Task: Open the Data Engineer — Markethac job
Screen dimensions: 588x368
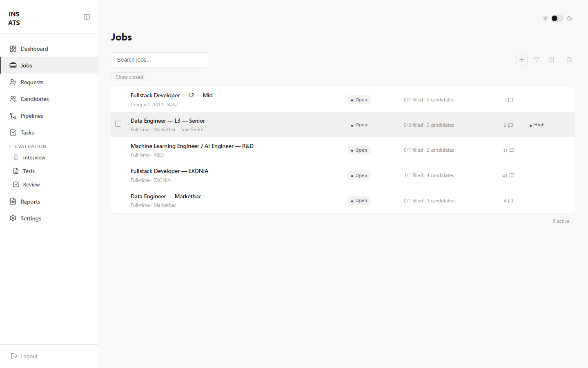Action: 166,196
